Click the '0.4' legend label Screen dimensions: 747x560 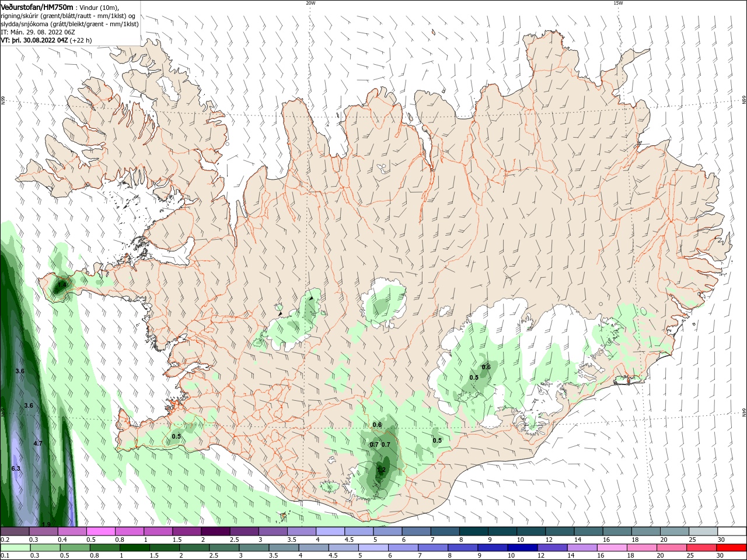click(62, 540)
